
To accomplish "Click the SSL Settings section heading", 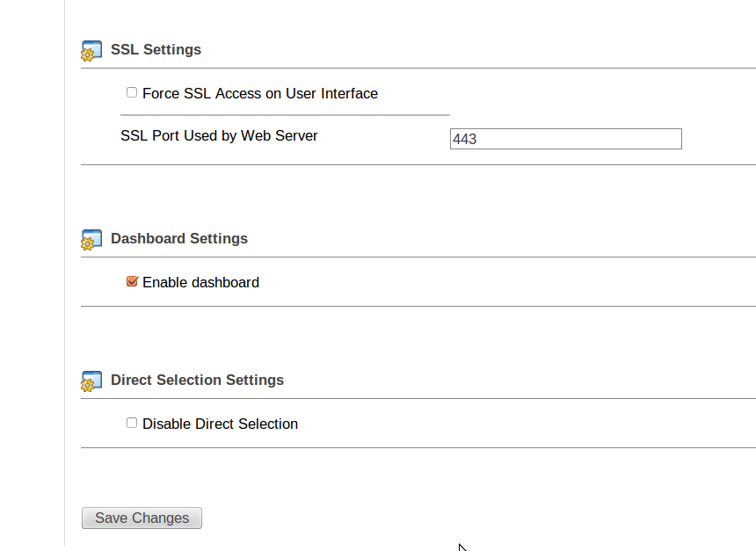I will coord(156,50).
